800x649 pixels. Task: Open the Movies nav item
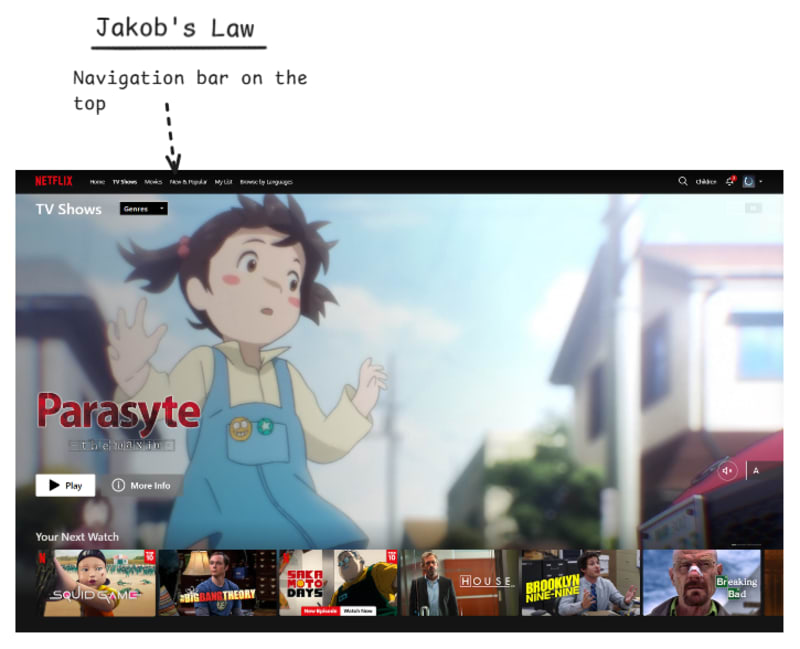(153, 182)
